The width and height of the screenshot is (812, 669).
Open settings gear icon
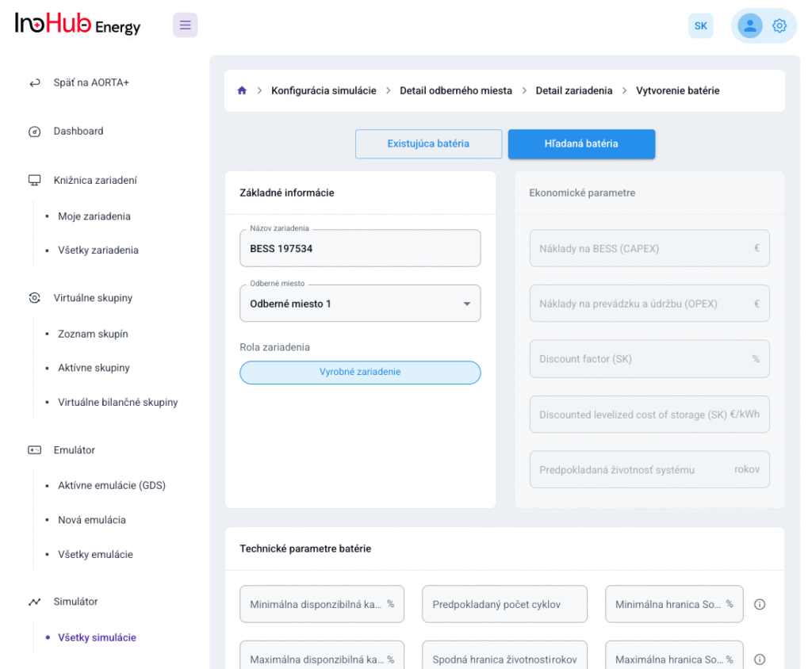click(x=779, y=25)
